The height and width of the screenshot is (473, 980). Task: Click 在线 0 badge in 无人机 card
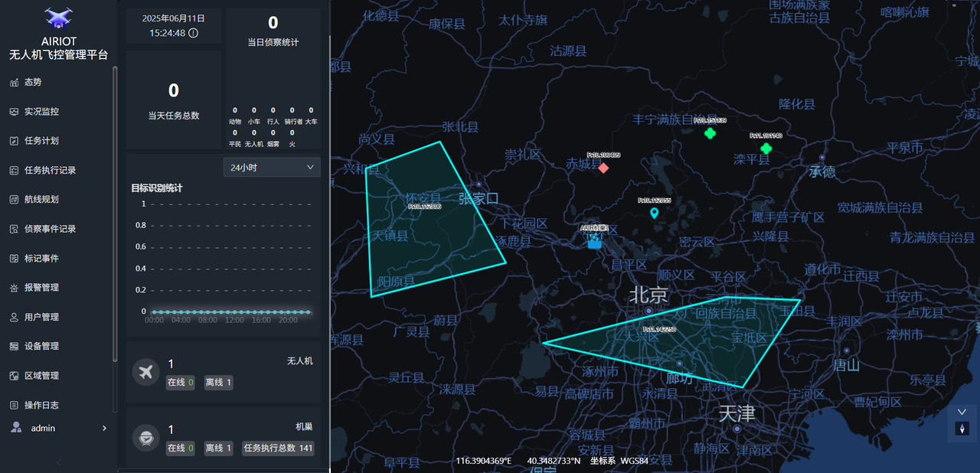pyautogui.click(x=181, y=383)
